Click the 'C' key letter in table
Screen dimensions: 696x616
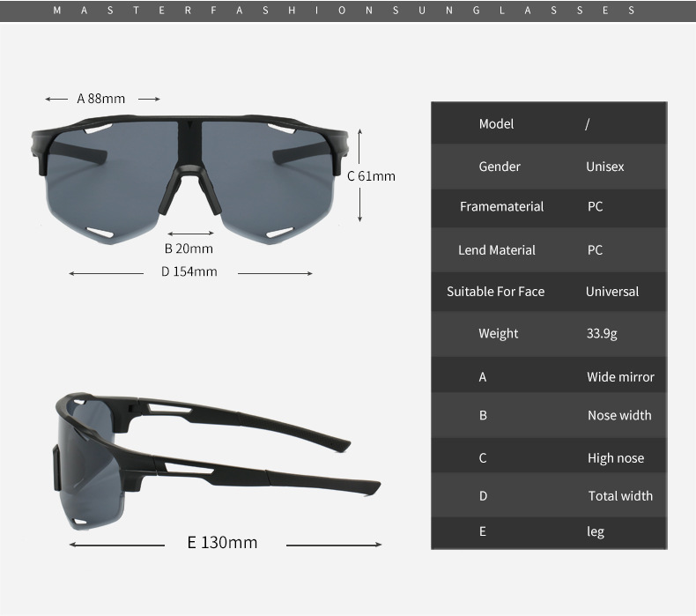click(x=483, y=458)
